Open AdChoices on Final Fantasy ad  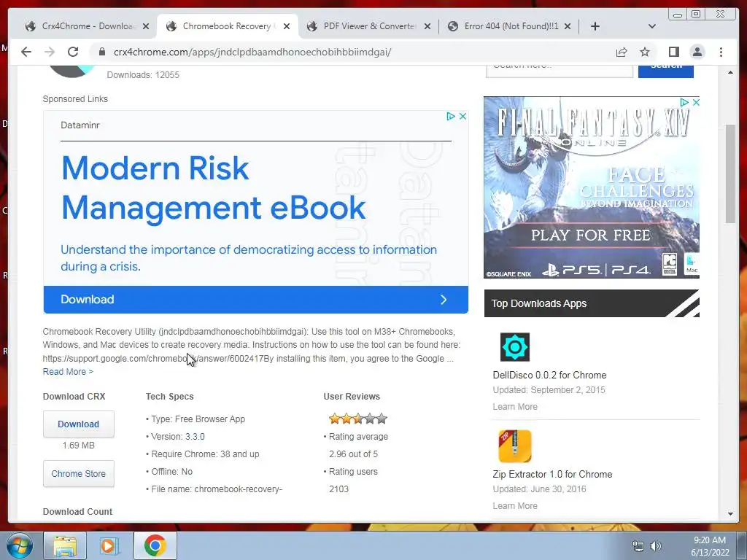tap(684, 102)
